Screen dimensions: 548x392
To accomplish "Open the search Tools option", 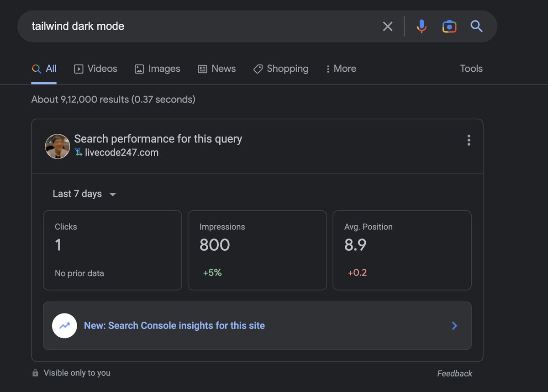I will (x=471, y=69).
